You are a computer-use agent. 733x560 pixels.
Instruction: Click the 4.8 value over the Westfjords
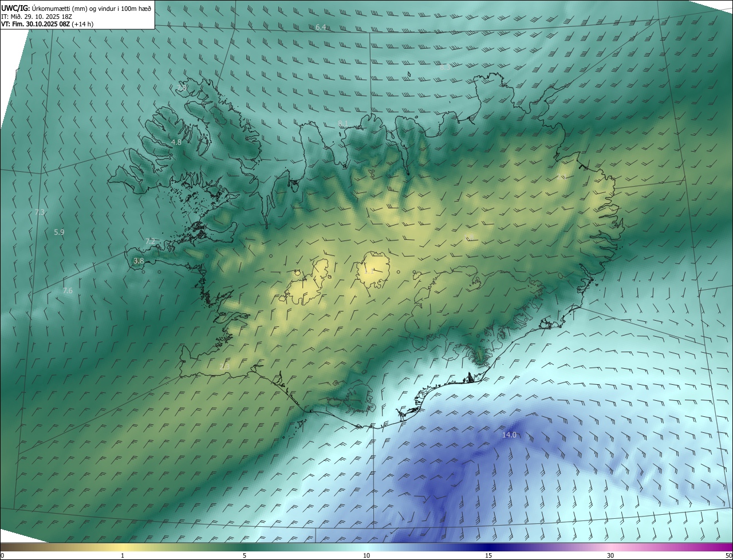(x=176, y=142)
